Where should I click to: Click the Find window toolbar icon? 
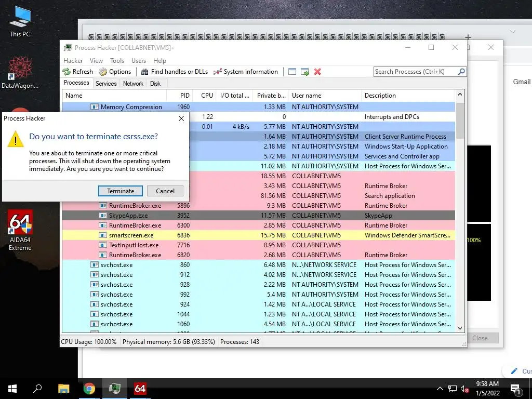tap(292, 72)
